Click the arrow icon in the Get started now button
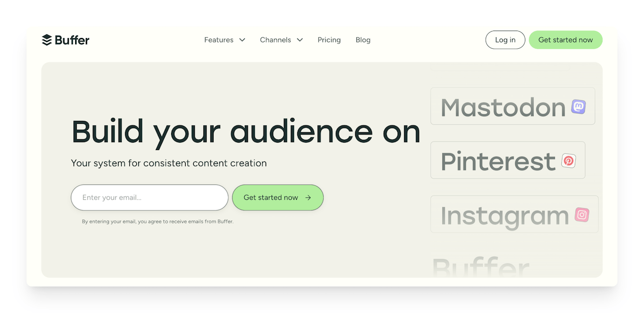This screenshot has height=313, width=644. click(x=308, y=198)
